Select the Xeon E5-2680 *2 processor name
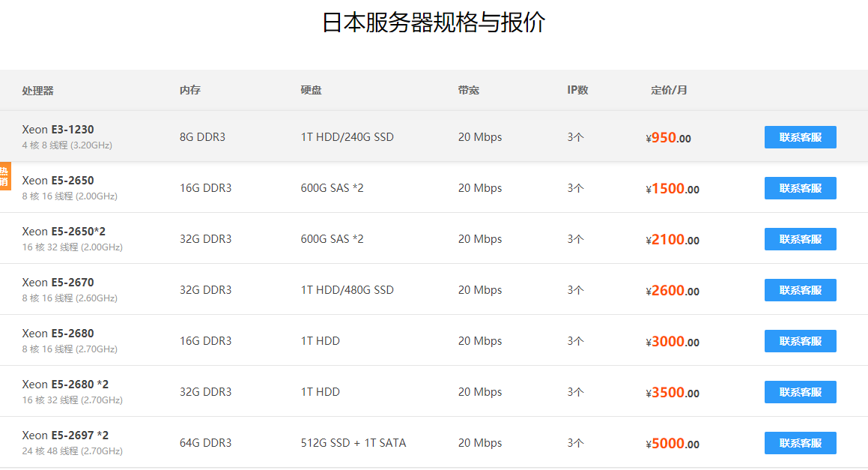This screenshot has width=868, height=470. [65, 384]
